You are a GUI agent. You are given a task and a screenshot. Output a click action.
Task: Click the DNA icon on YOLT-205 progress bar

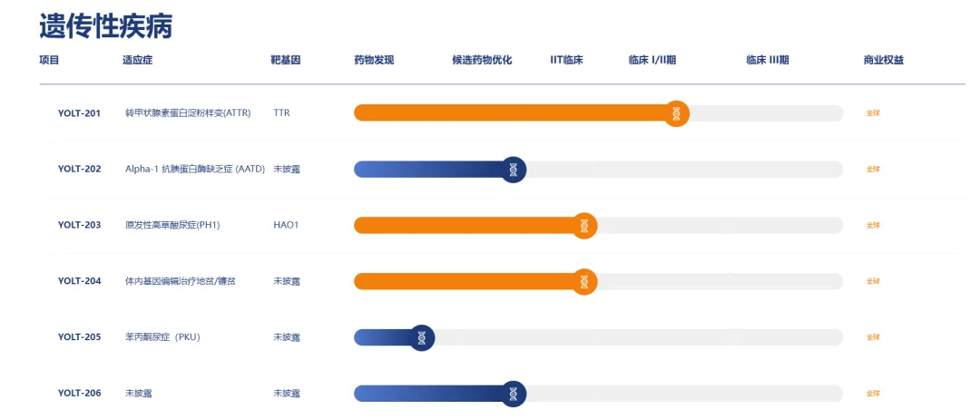pos(421,337)
